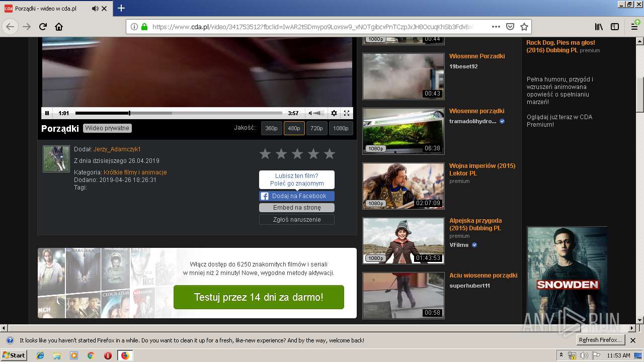
Task: Open category Krótkie filmy i animacje
Action: point(135,172)
